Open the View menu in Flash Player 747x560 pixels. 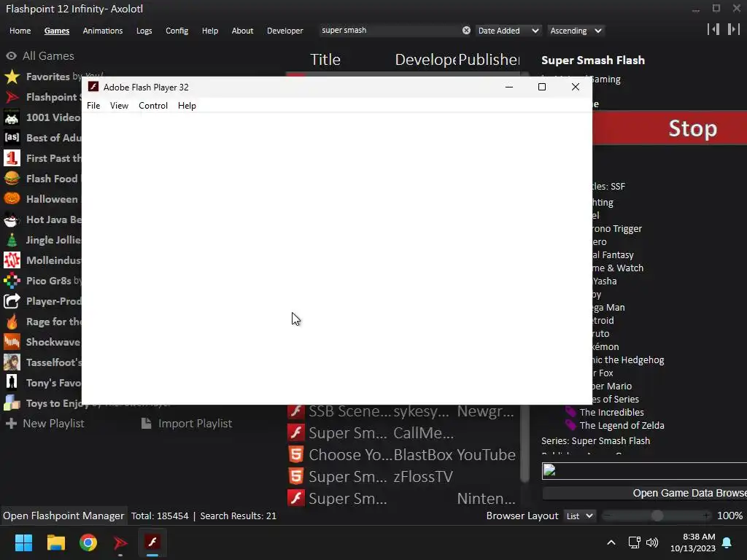pos(119,106)
